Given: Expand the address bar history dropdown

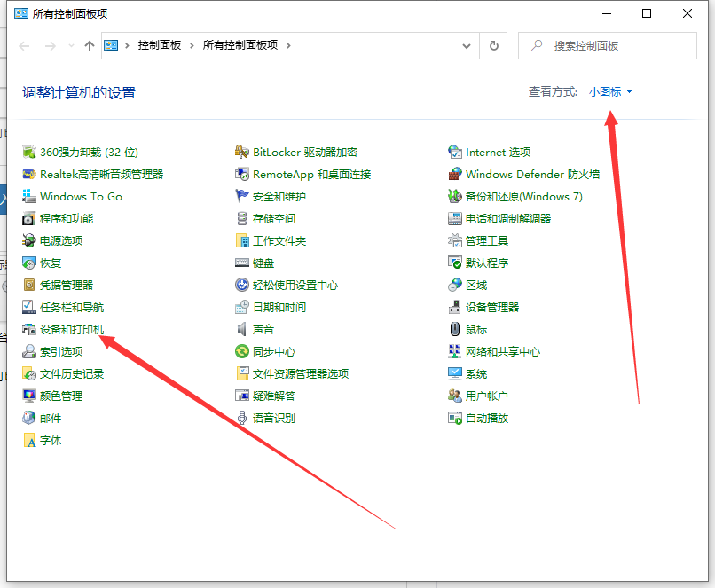Looking at the screenshot, I should coord(466,46).
